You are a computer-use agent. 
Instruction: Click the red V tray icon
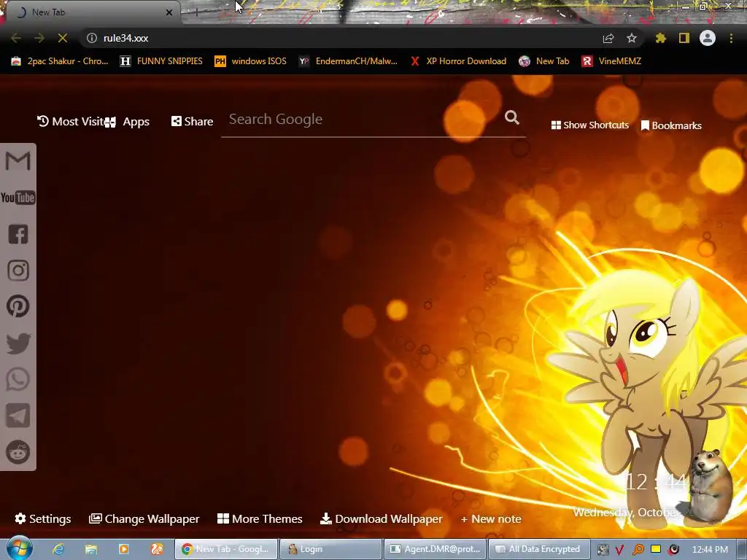[x=619, y=550]
